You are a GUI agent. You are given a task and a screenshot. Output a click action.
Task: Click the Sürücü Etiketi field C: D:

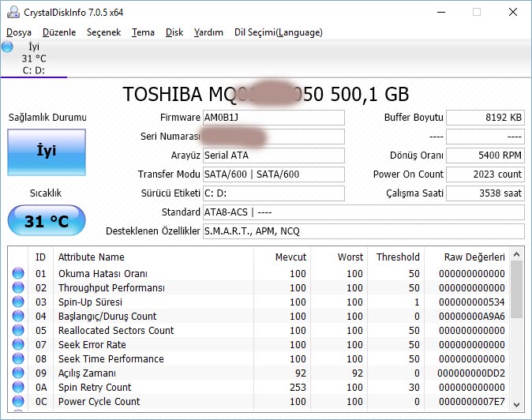click(274, 193)
